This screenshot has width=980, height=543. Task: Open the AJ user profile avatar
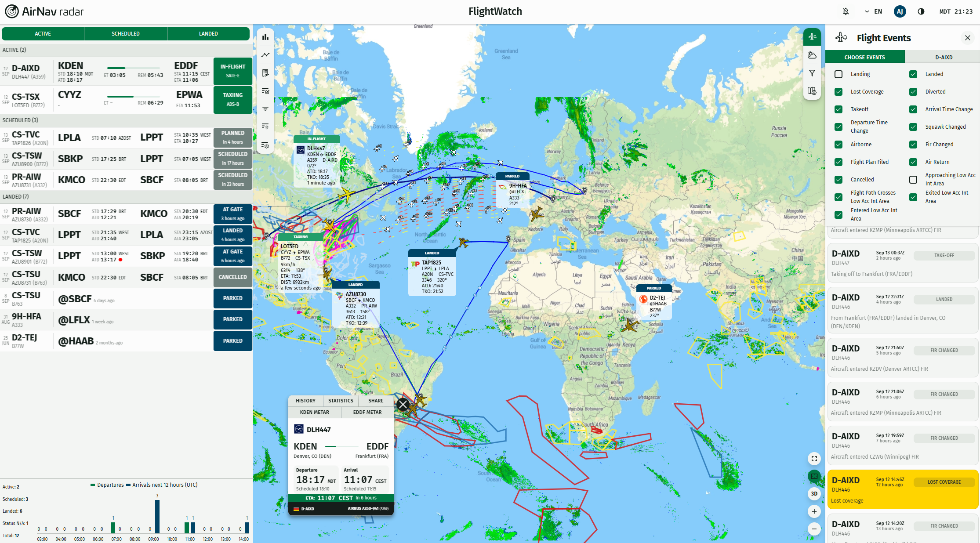[900, 11]
